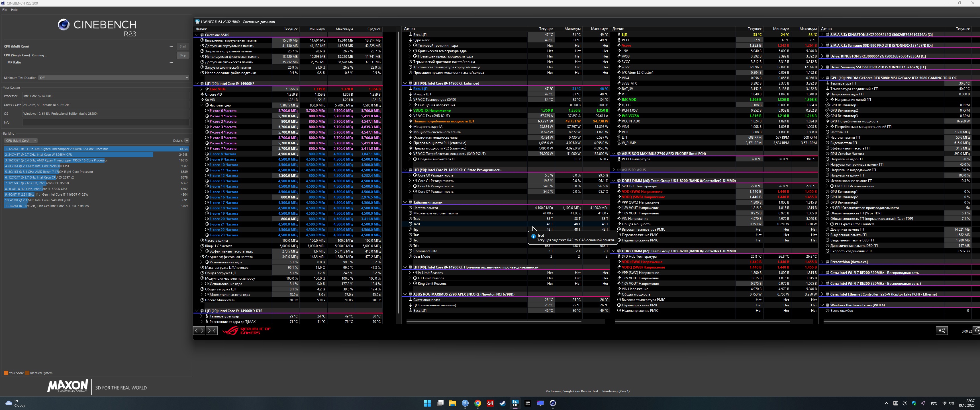Screen dimensions: 980x410
Task: Open qBittorrent from the taskbar
Action: click(x=465, y=403)
